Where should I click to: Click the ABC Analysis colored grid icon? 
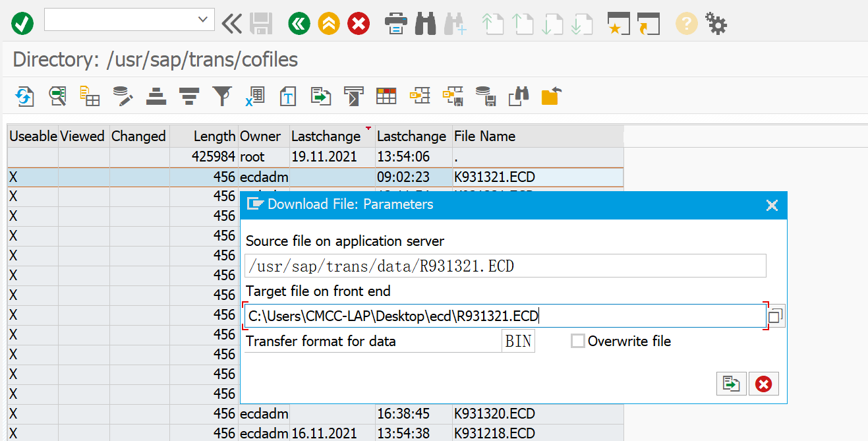387,96
